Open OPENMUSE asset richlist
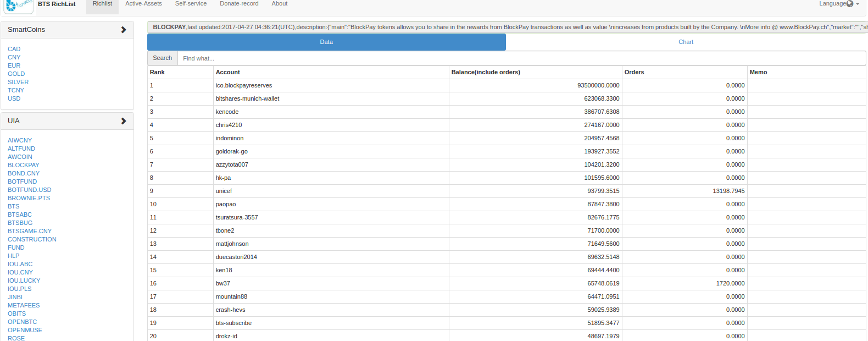The width and height of the screenshot is (868, 341). pos(25,330)
